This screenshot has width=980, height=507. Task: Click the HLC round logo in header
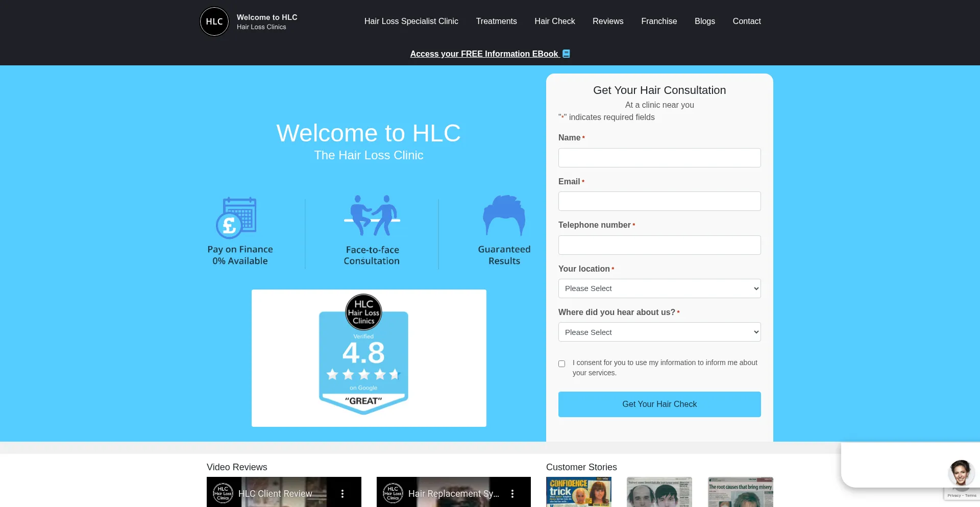click(214, 21)
